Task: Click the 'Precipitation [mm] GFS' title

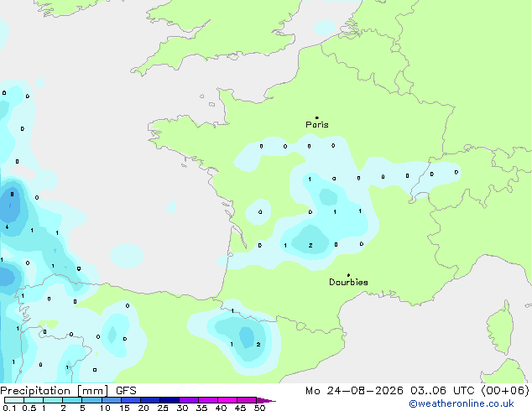Action: tap(68, 391)
